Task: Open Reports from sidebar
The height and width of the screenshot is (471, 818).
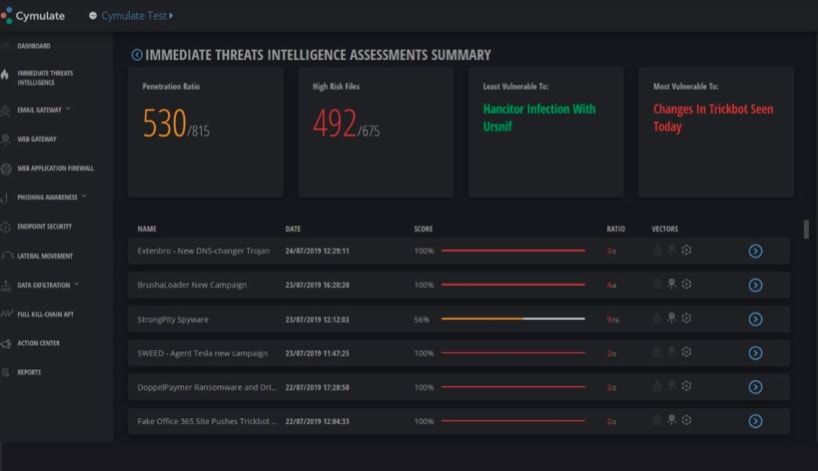Action: tap(29, 372)
